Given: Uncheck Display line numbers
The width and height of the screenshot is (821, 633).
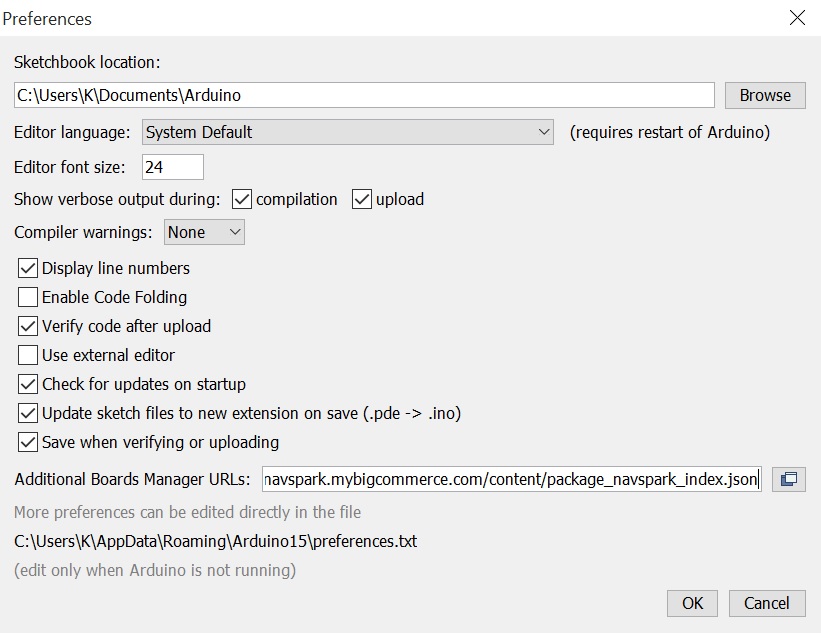Looking at the screenshot, I should click(28, 268).
